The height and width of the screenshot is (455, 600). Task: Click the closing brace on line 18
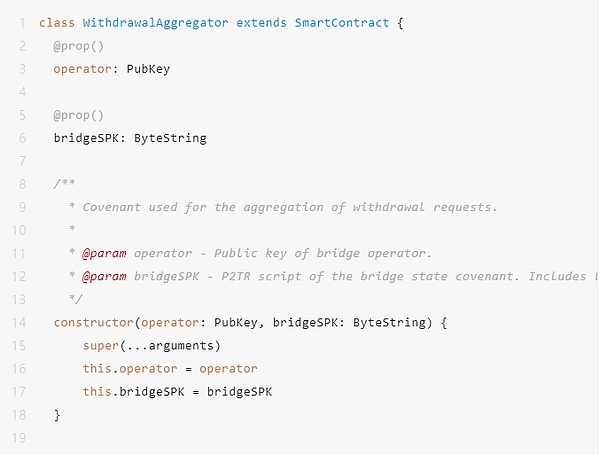[57, 414]
